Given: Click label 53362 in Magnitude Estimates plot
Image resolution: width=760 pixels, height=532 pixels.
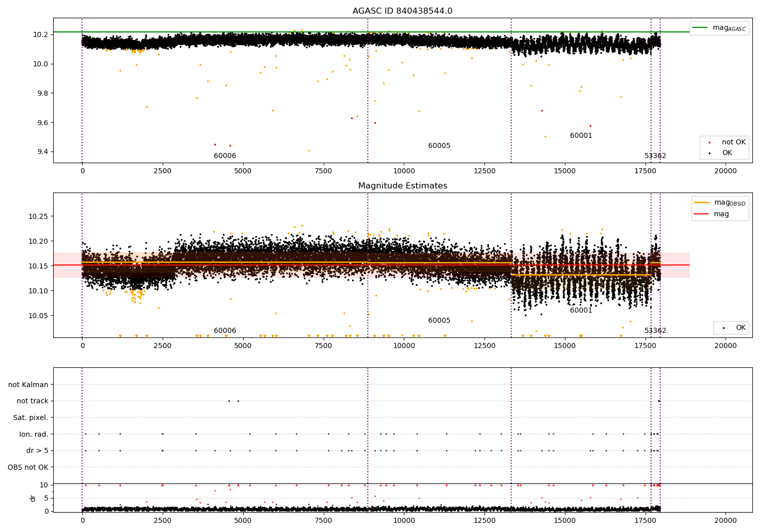Looking at the screenshot, I should (x=655, y=331).
